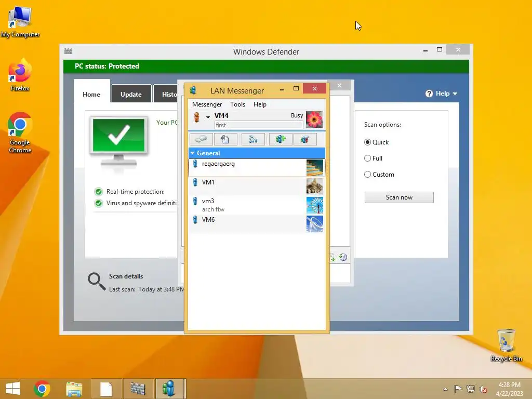Open the status dropdown arrow next to VM4
Viewport: 532px width, 399px height.
tap(208, 117)
